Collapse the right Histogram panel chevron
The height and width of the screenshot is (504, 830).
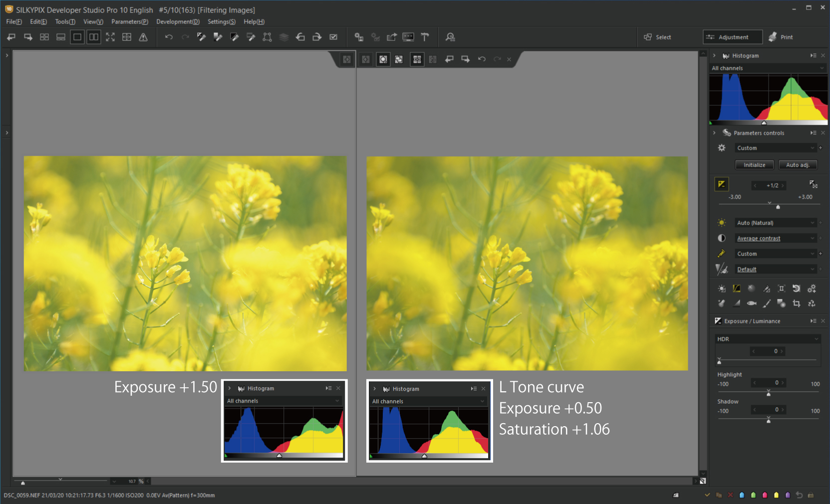714,55
